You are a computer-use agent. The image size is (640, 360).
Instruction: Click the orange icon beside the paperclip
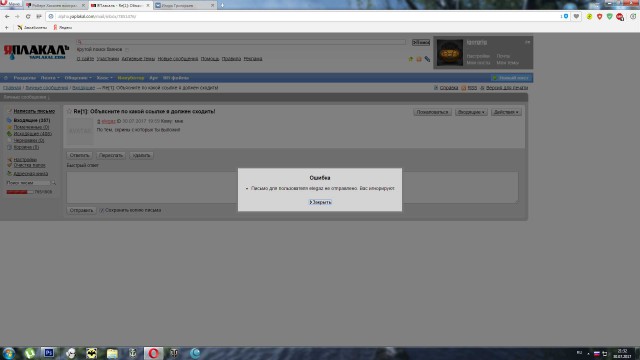[x=419, y=59]
